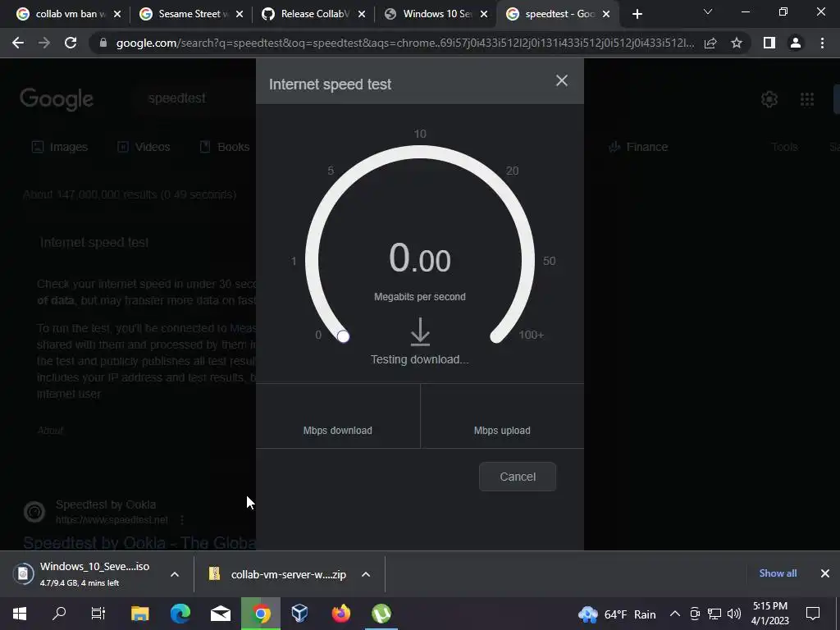Open search Tools
This screenshot has width=840, height=630.
784,147
